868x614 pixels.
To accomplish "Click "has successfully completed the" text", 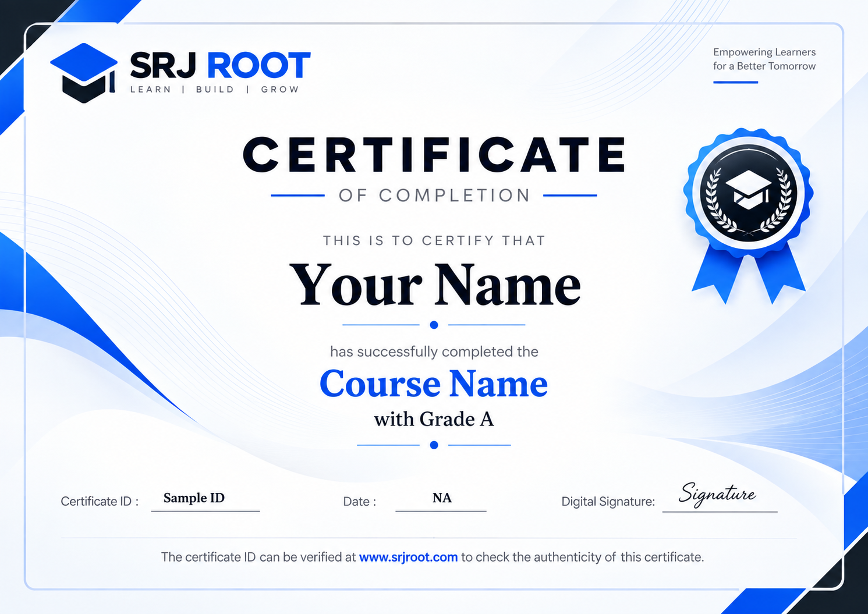I will (434, 352).
